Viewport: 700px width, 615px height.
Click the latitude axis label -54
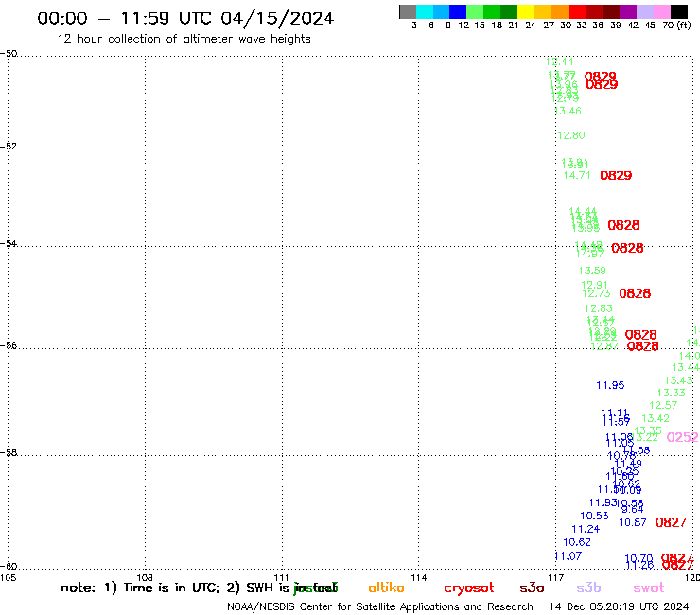click(x=9, y=244)
